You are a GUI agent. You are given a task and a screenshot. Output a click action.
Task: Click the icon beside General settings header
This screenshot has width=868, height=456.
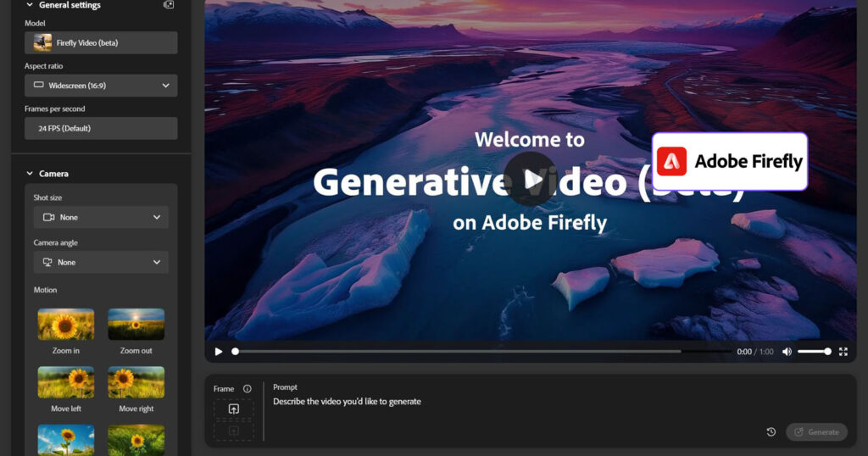click(x=169, y=5)
